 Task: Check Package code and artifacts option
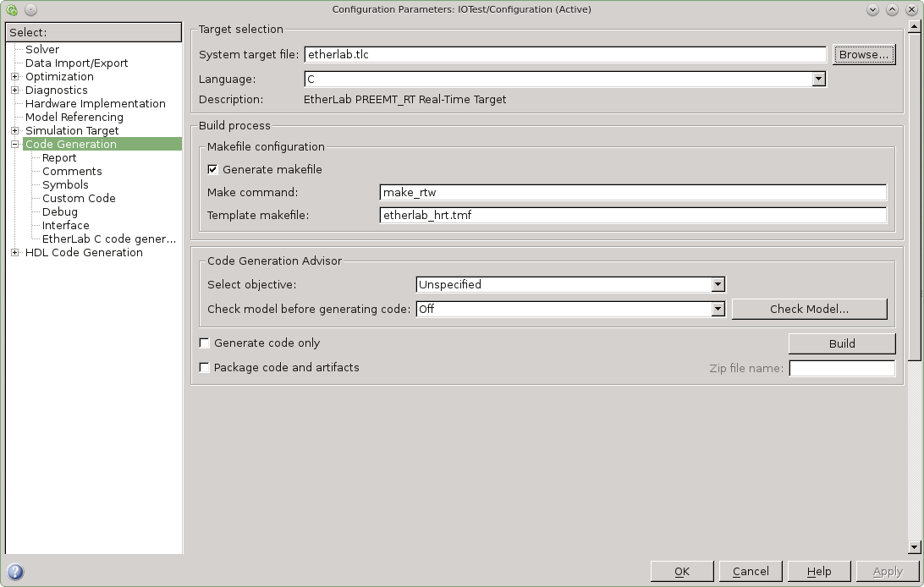click(x=204, y=368)
